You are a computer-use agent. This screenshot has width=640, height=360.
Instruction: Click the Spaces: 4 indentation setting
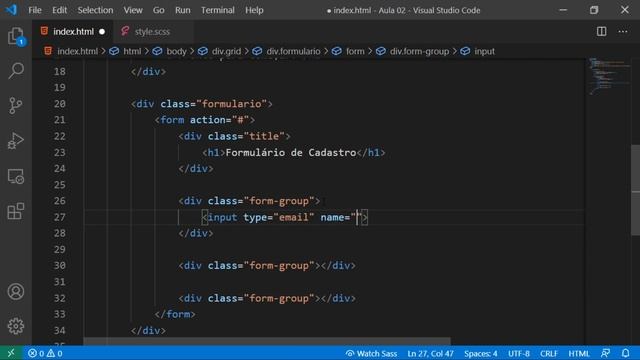[480, 353]
